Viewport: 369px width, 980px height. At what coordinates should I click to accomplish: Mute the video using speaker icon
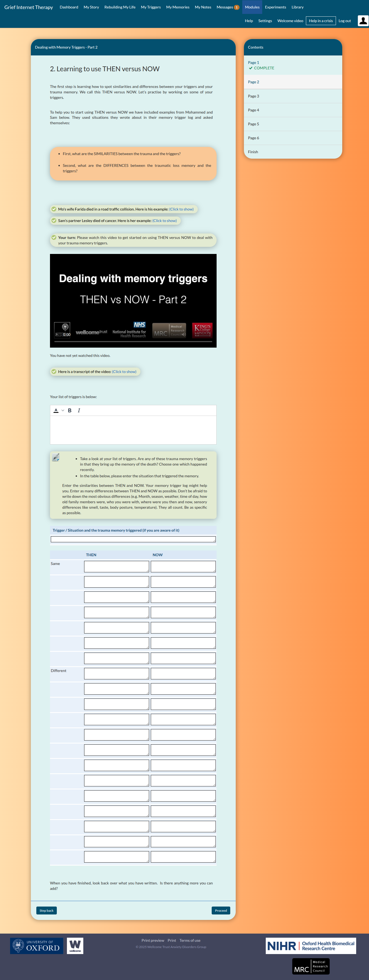pyautogui.click(x=184, y=334)
